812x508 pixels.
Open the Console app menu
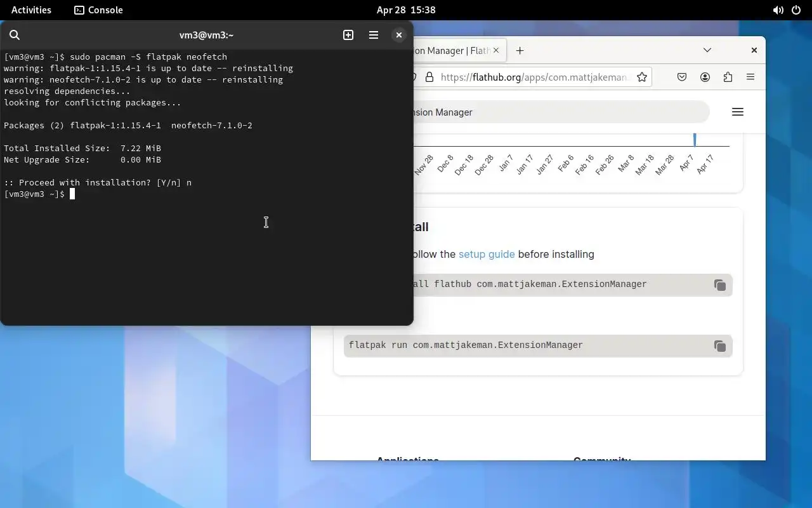(x=98, y=10)
